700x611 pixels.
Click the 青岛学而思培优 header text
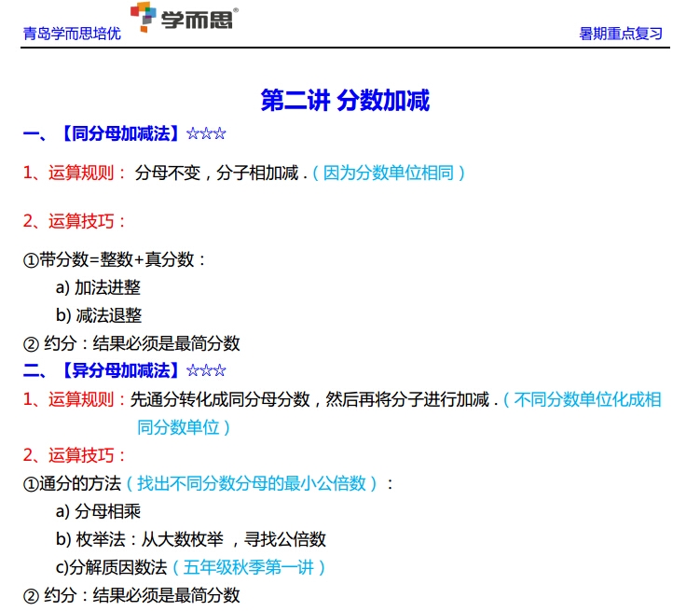(x=72, y=34)
